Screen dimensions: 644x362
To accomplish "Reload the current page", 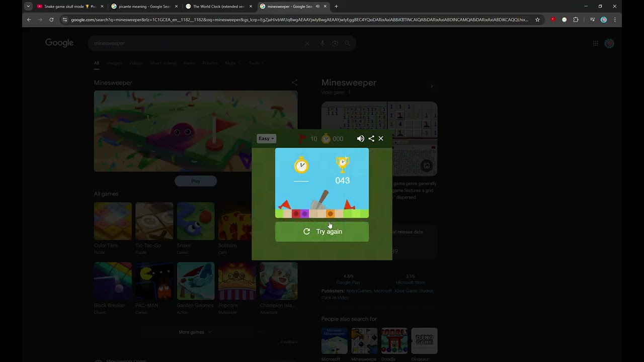I will coord(51,20).
